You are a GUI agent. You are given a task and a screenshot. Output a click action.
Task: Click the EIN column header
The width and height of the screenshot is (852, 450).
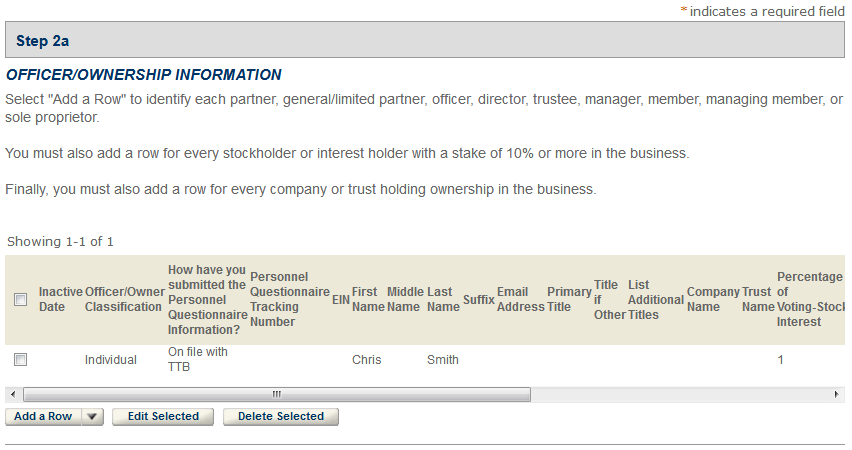click(340, 299)
